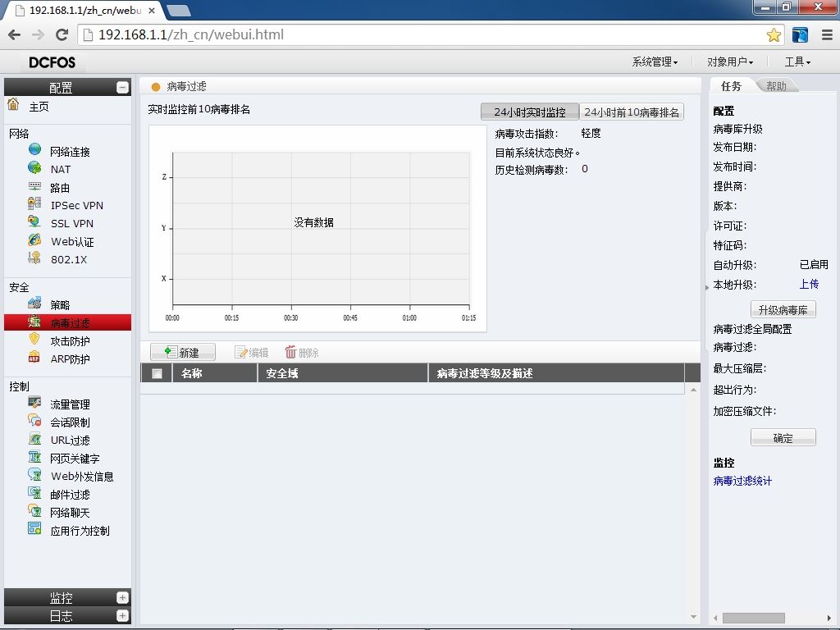840x630 pixels.
Task: Click the 主页 home icon
Action: click(x=13, y=104)
